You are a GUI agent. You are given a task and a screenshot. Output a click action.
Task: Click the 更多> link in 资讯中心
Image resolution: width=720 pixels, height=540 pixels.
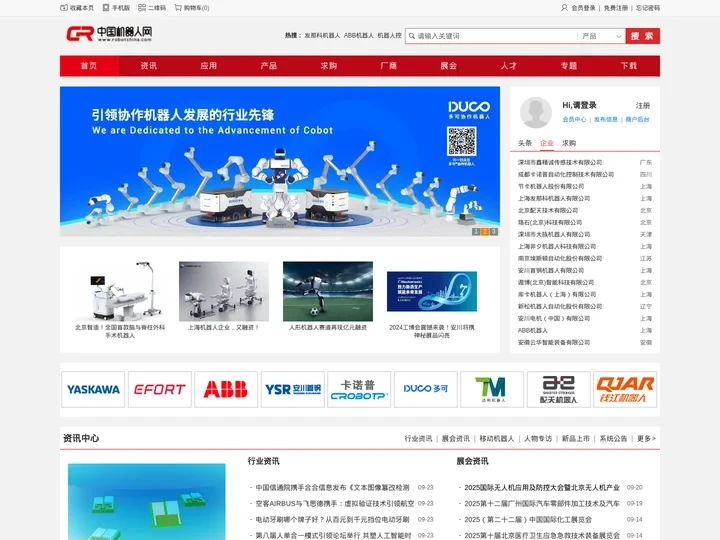(x=647, y=439)
